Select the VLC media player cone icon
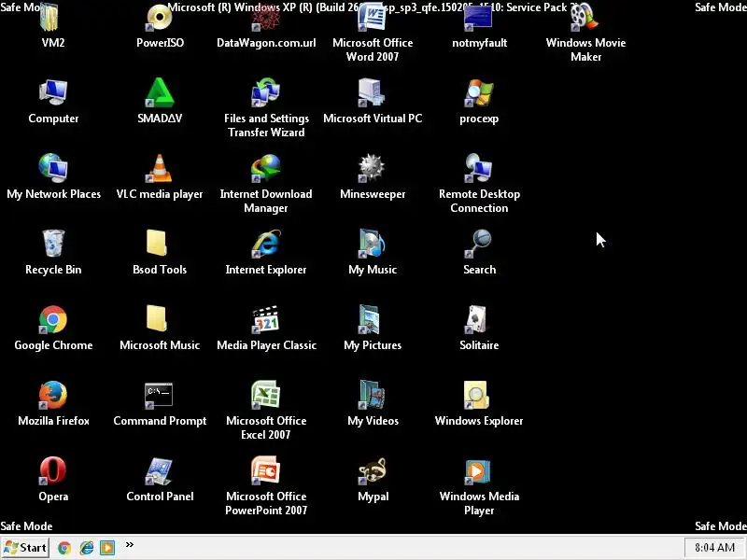747x560 pixels. coord(160,168)
